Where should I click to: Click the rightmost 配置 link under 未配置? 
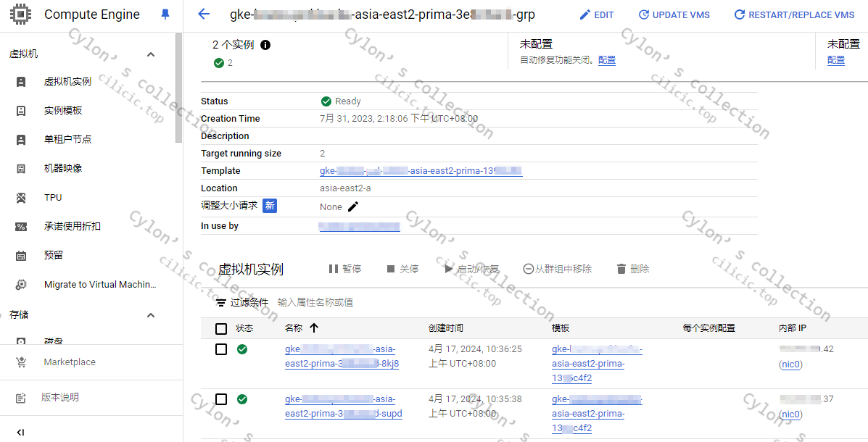tap(836, 59)
